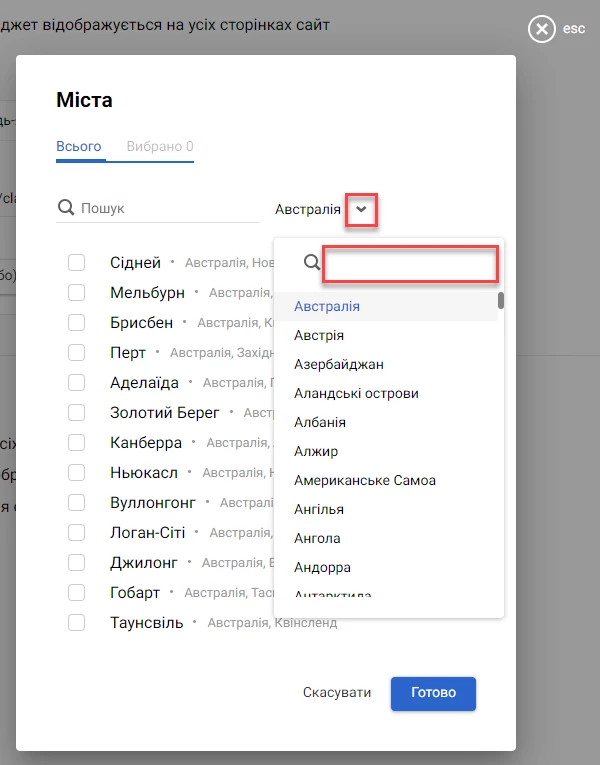Click the magnifier icon in country dropdown
This screenshot has width=600, height=765.
tap(312, 262)
